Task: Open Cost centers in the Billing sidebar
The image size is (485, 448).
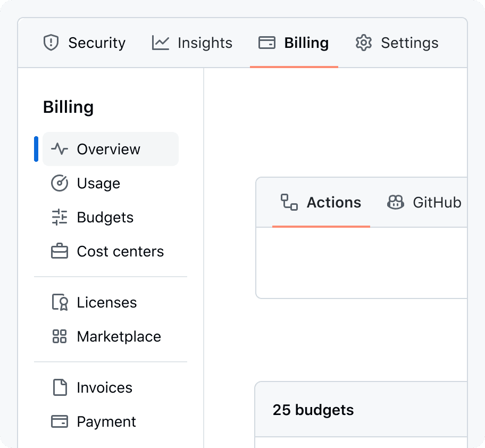Action: (120, 251)
